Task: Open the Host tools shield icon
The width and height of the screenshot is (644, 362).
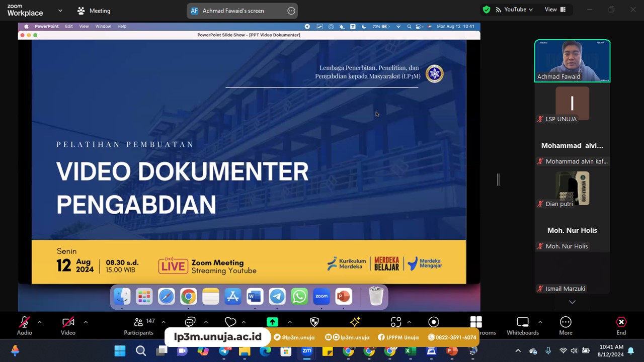Action: pyautogui.click(x=314, y=322)
